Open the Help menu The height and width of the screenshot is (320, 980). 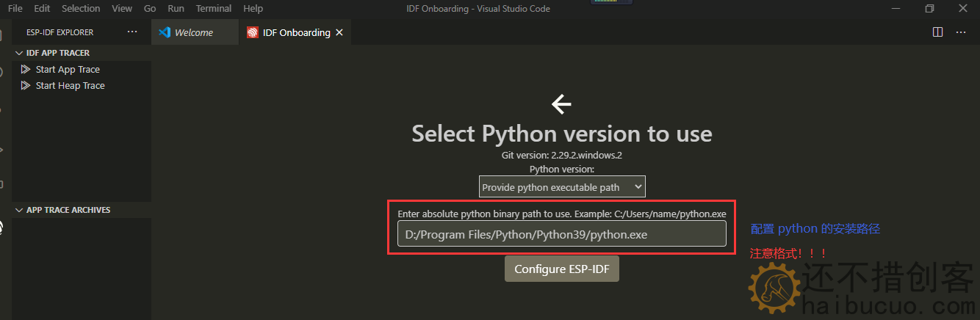253,9
